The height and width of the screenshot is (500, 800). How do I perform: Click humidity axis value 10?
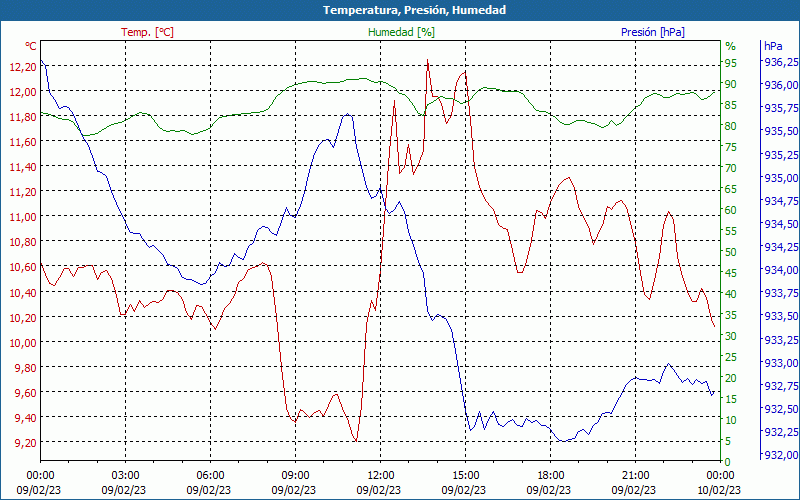tap(731, 420)
